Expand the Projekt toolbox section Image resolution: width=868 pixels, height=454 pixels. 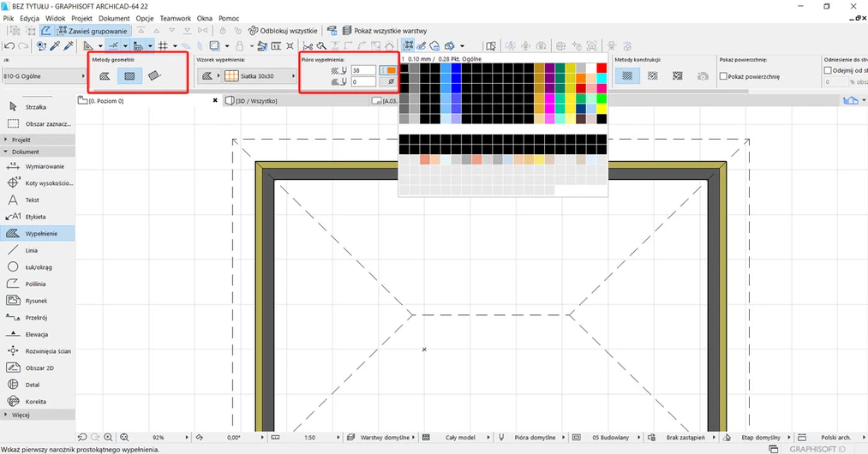[38, 140]
